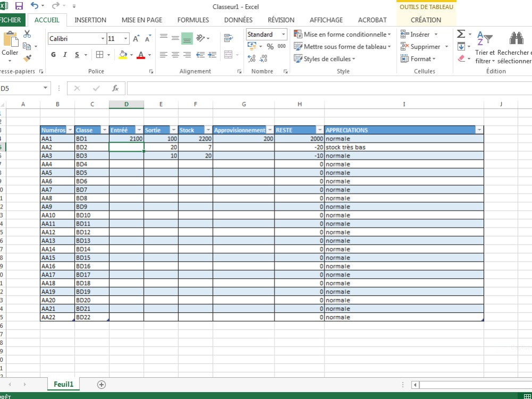532x399 pixels.
Task: Click the Supprimer cells button
Action: [424, 46]
